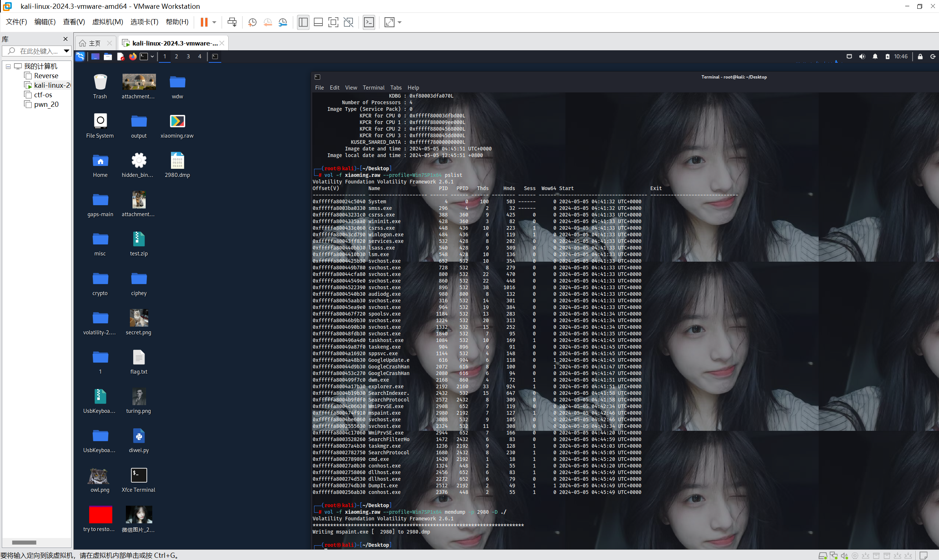Toggle Unity mode icon
The height and width of the screenshot is (560, 939).
tap(349, 22)
